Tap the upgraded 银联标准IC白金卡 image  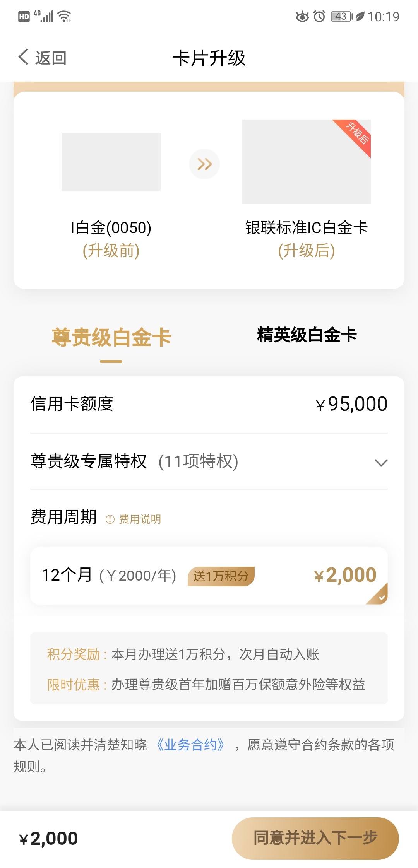click(307, 162)
